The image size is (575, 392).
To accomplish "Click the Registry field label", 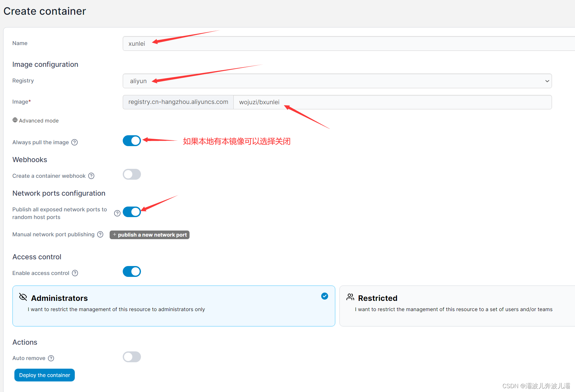I will (x=23, y=81).
